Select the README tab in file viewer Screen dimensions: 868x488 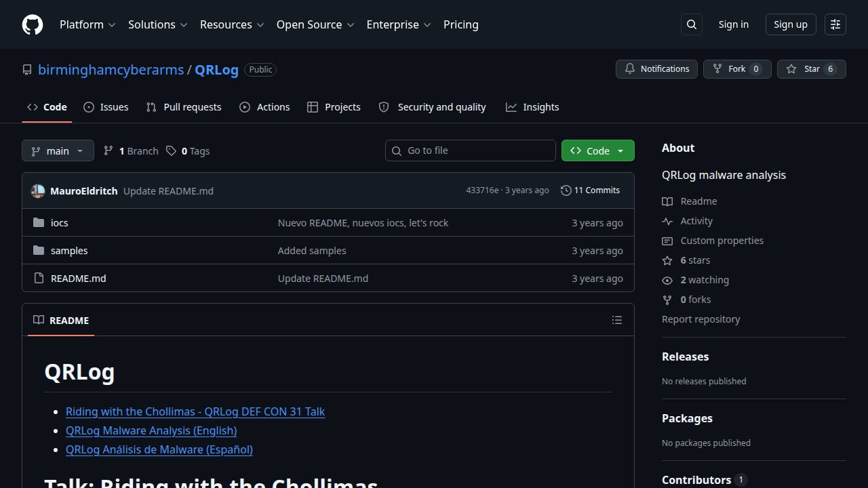[61, 320]
